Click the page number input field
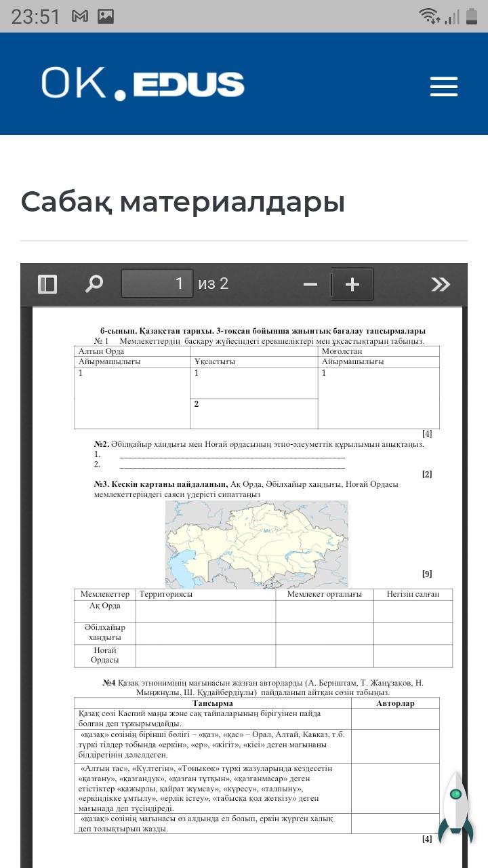488x868 pixels. (x=157, y=283)
